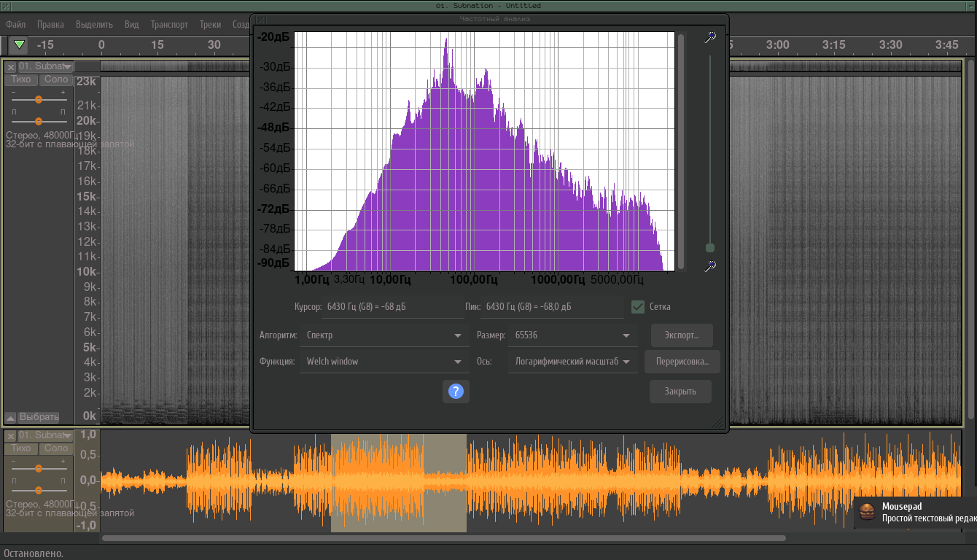The height and width of the screenshot is (560, 977).
Task: Mute the spectrogram track with Тихо
Action: 21,79
